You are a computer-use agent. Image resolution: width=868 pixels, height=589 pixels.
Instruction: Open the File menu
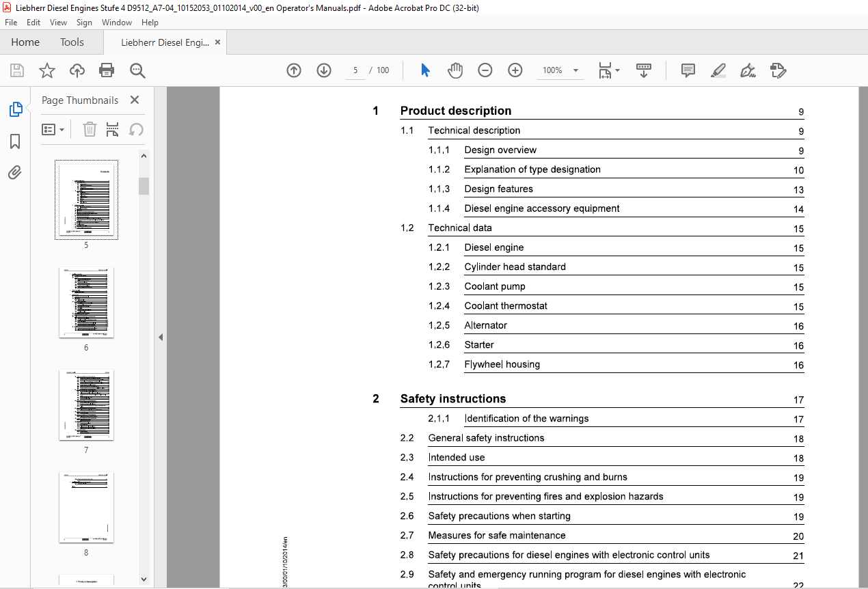click(11, 23)
